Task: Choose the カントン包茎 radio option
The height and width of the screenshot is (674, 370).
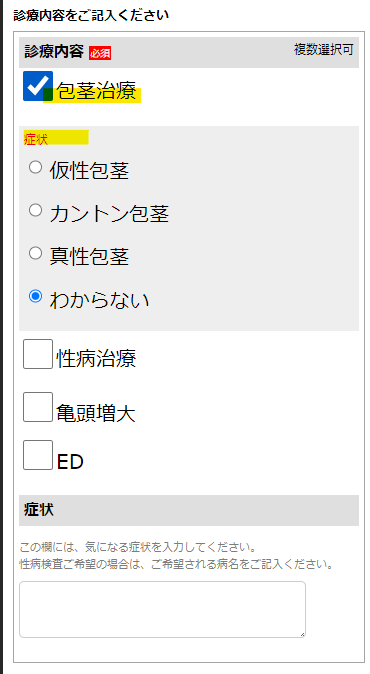Action: 35,210
